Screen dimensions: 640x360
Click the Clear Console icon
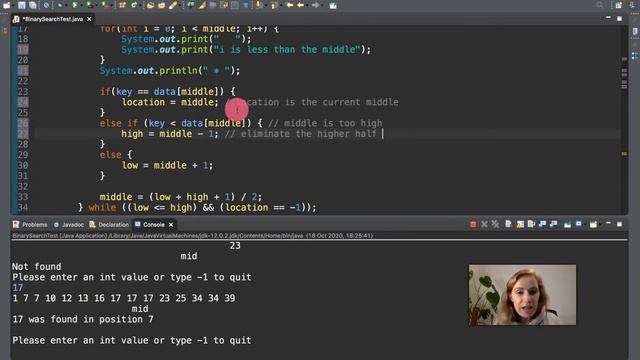click(508, 224)
